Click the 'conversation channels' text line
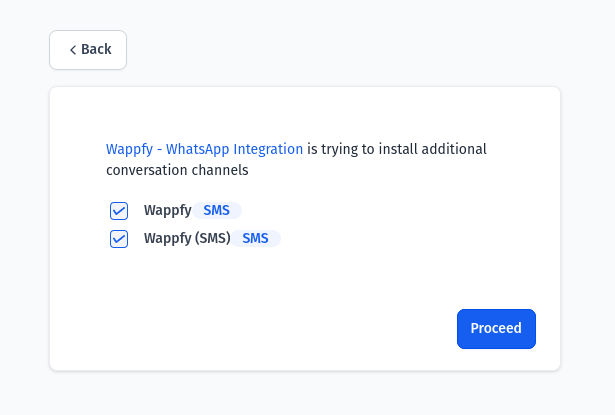 click(x=177, y=170)
